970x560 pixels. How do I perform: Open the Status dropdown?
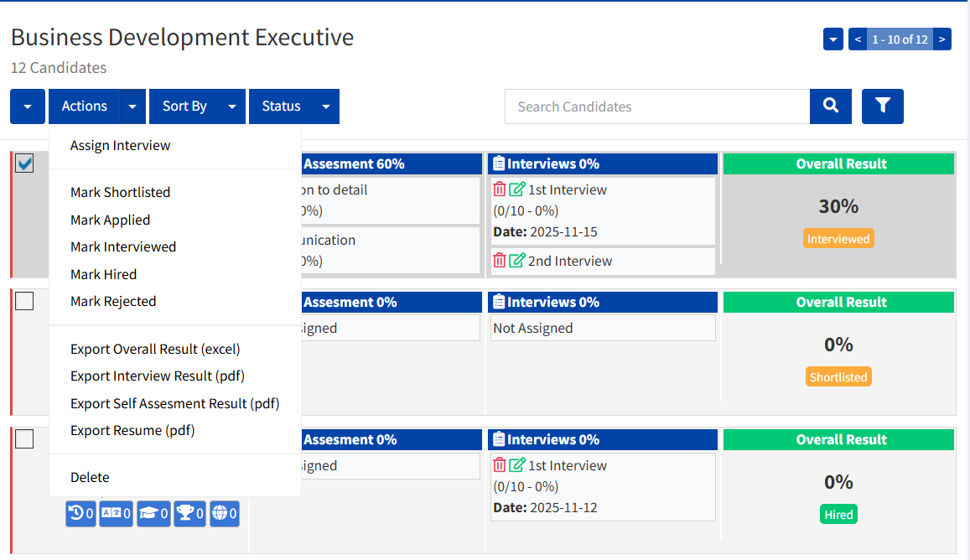click(293, 106)
